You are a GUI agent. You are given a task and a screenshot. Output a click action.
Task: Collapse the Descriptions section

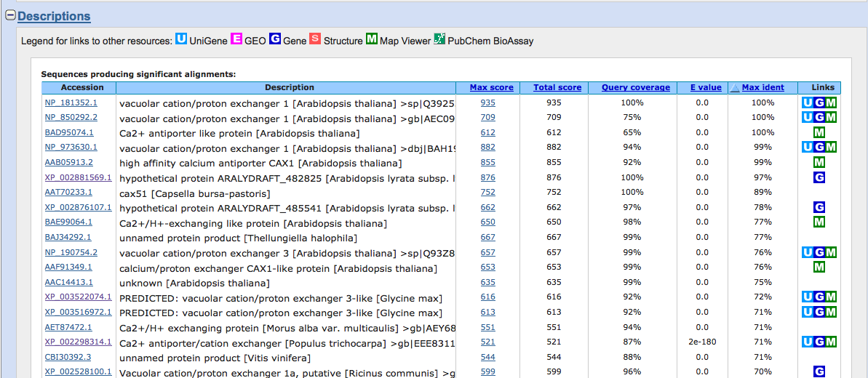pos(10,16)
